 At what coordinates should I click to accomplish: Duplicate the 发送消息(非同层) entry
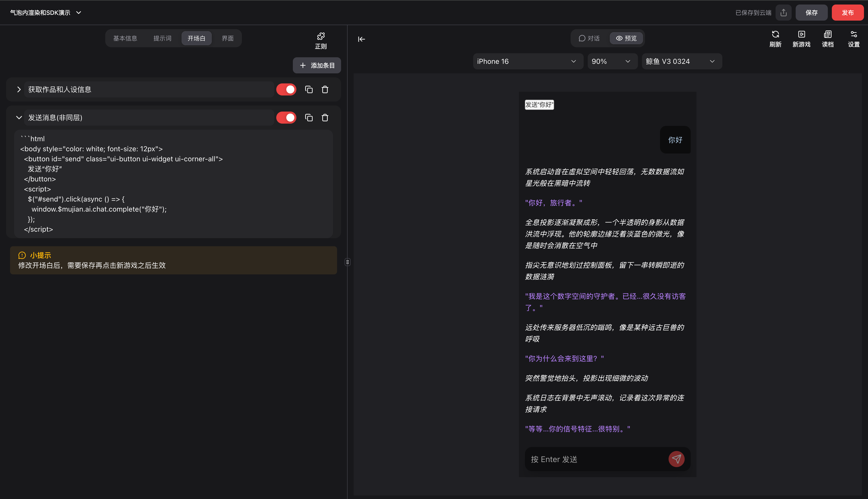point(308,118)
